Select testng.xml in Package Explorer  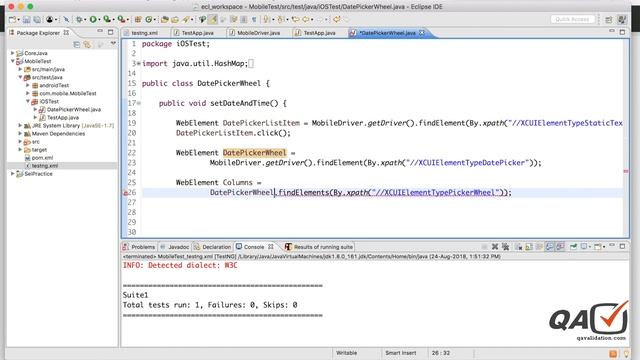45,166
